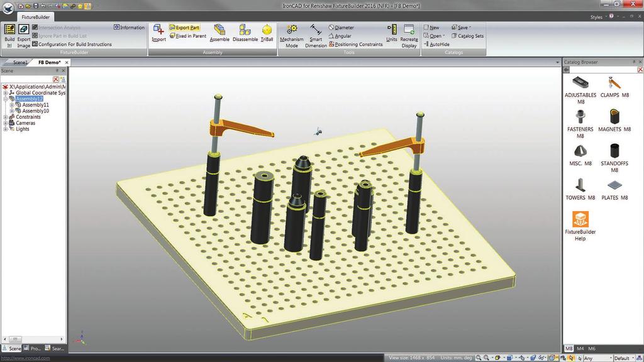
Task: Switch to the M4 catalog tab
Action: point(580,348)
